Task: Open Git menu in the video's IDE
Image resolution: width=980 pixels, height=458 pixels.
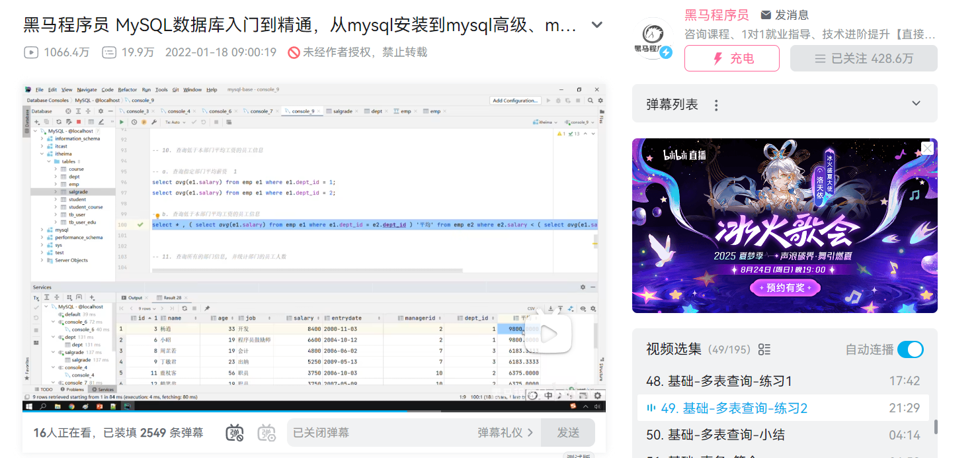Action: (176, 89)
